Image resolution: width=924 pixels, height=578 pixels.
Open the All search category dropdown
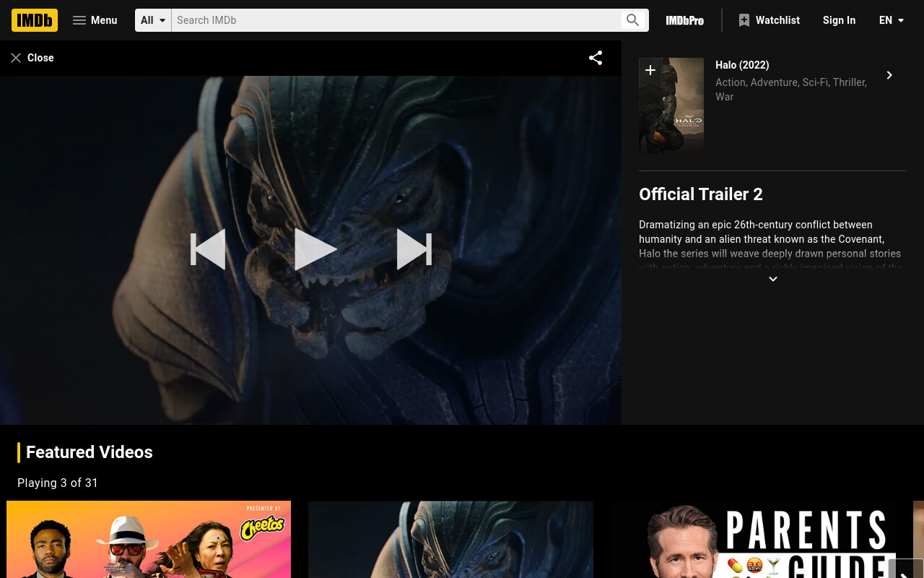tap(153, 20)
